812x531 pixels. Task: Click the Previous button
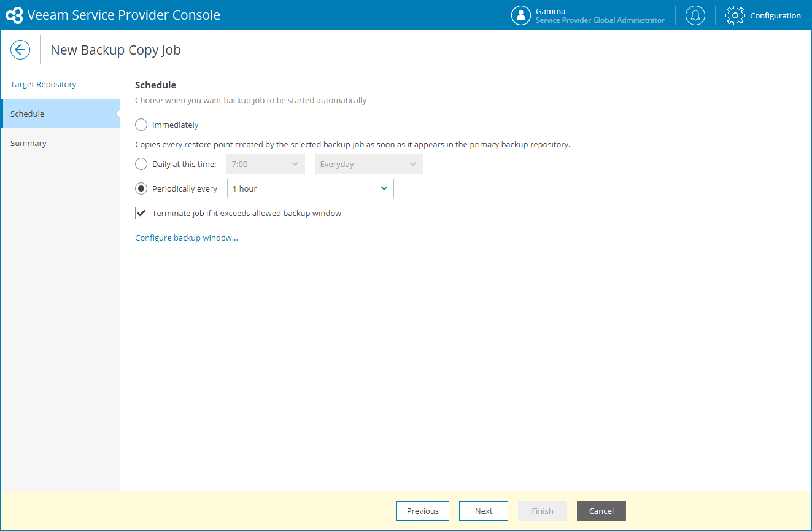coord(423,511)
